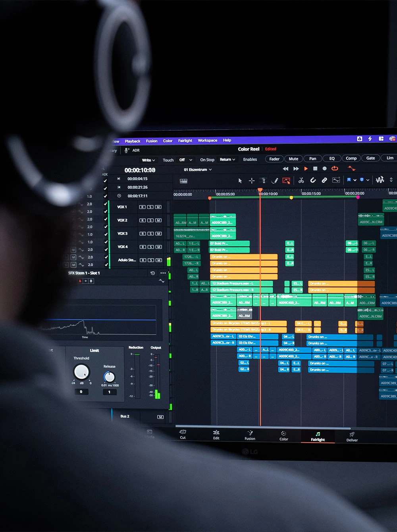Viewport: 397px width, 532px height.
Task: Enable EQ automation button
Action: click(x=332, y=159)
